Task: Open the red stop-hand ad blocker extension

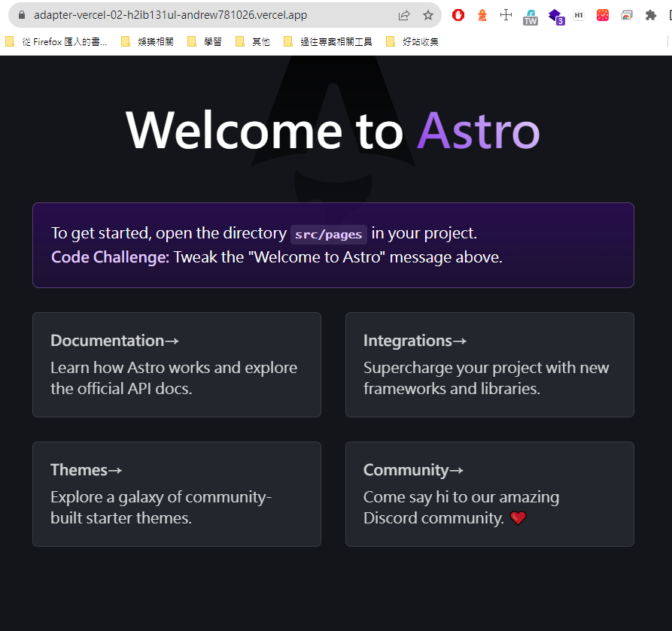Action: tap(458, 16)
